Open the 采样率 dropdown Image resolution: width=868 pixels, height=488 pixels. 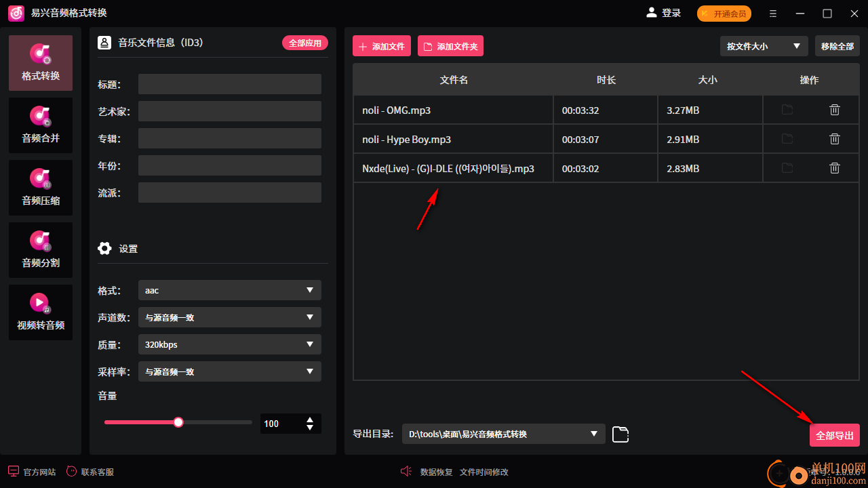230,371
